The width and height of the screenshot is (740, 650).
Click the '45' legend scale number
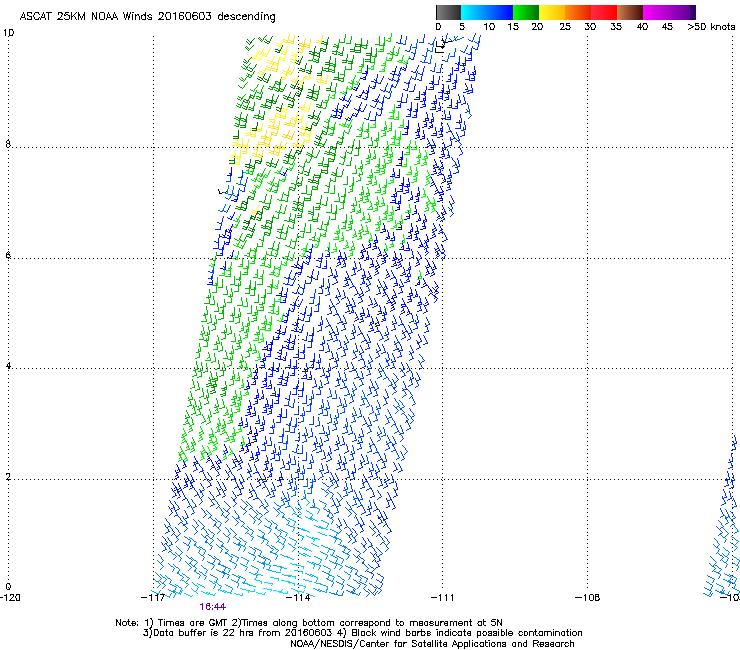click(x=667, y=27)
